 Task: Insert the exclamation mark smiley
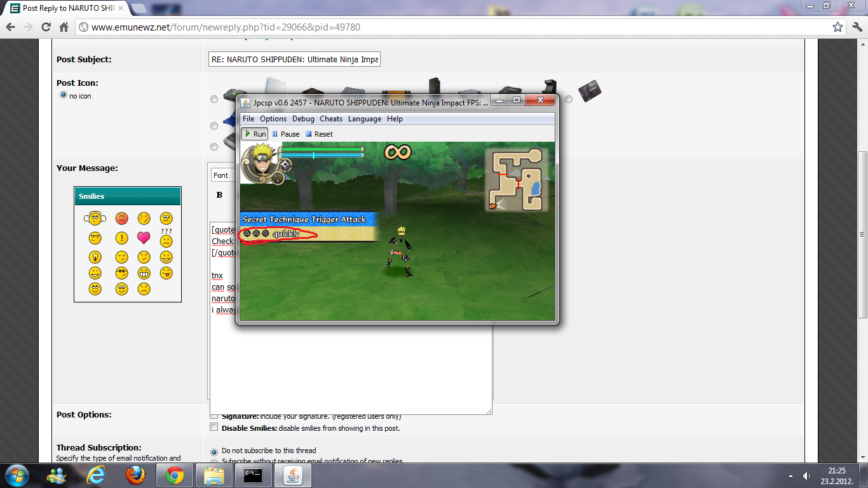click(122, 238)
